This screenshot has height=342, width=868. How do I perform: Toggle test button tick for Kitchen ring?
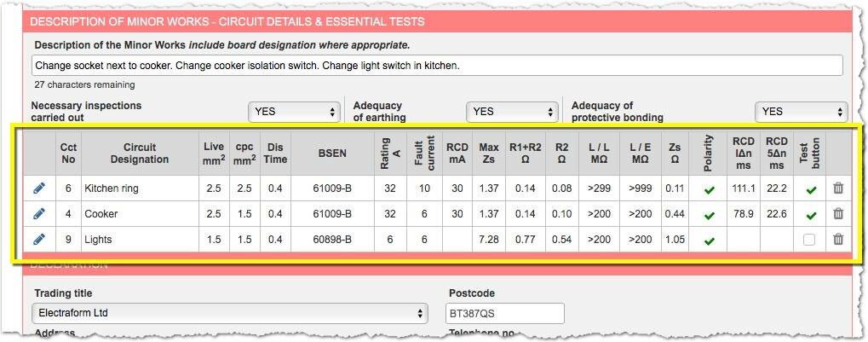[x=811, y=190]
